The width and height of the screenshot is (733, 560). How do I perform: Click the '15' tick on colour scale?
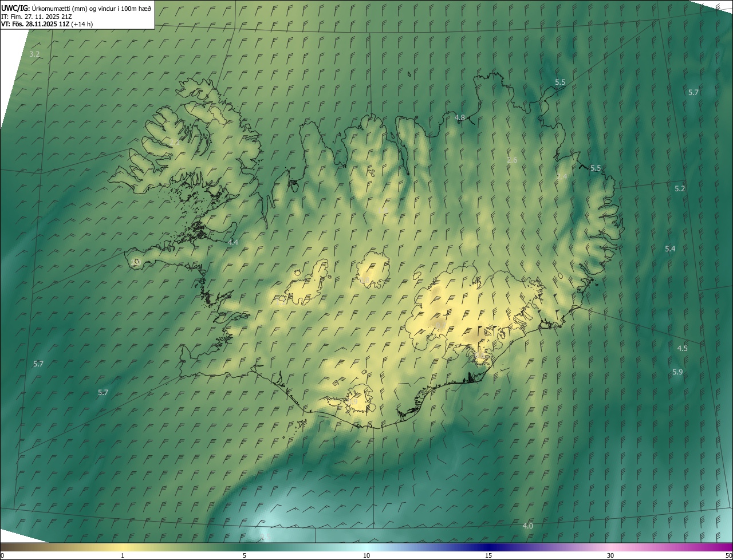coord(488,555)
